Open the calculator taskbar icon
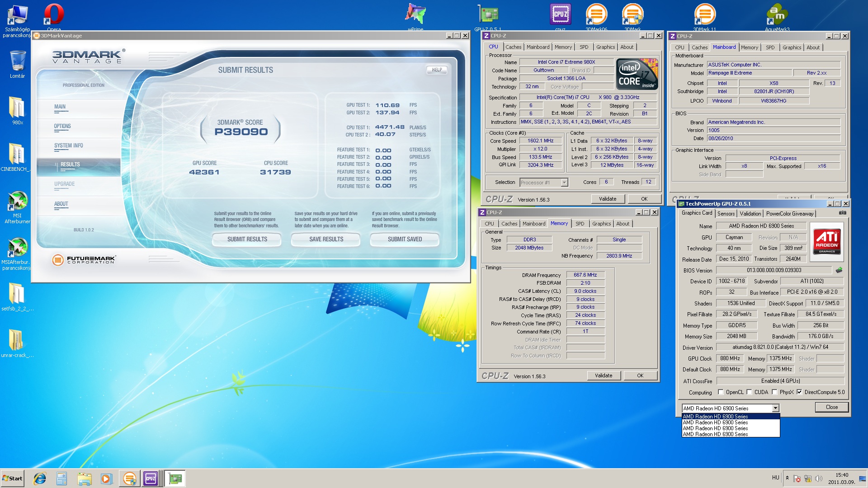This screenshot has width=868, height=488. (x=61, y=479)
